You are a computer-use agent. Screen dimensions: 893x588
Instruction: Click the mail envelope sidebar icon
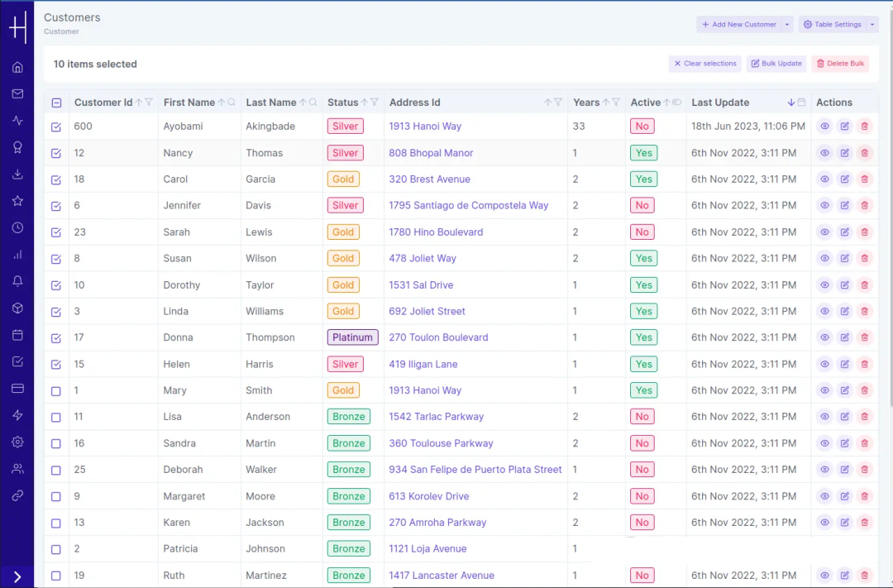pos(17,93)
